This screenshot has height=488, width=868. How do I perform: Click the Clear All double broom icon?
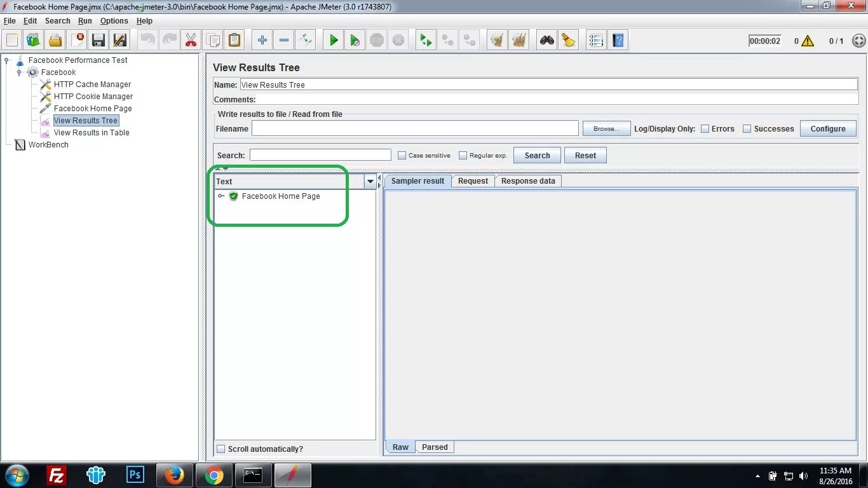(519, 40)
